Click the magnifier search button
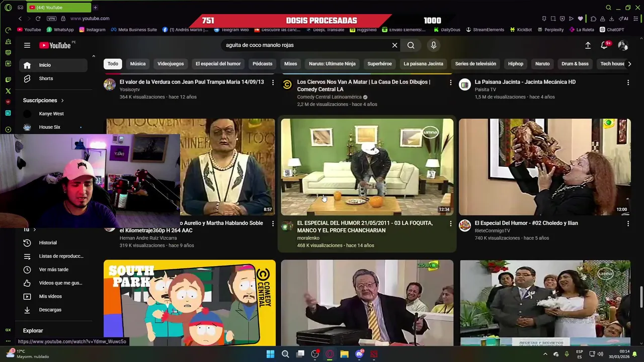Image resolution: width=644 pixels, height=362 pixels. tap(411, 45)
